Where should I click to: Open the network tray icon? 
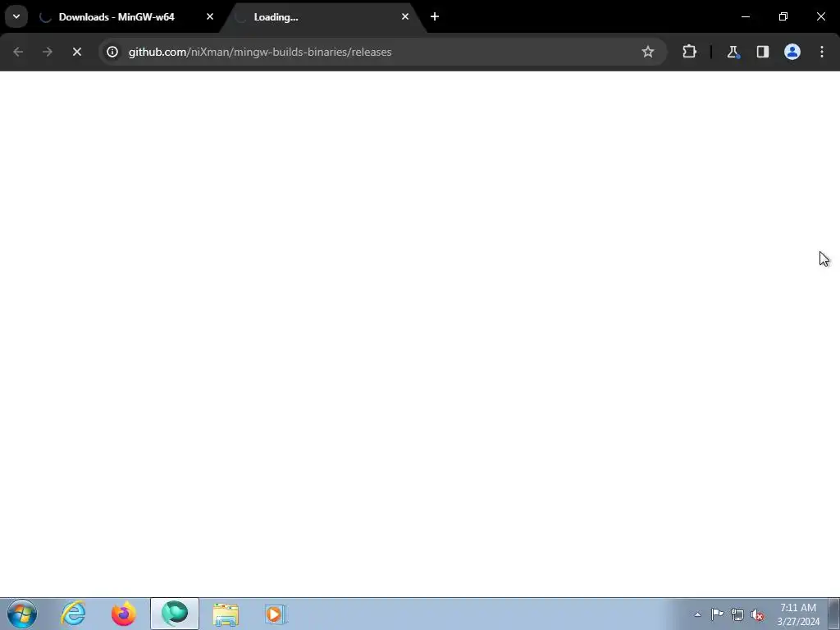pyautogui.click(x=737, y=614)
